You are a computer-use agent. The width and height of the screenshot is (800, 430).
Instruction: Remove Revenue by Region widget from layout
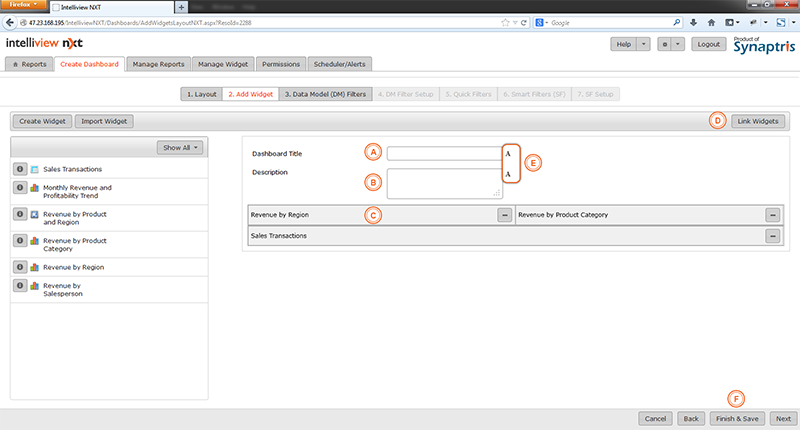pos(505,215)
